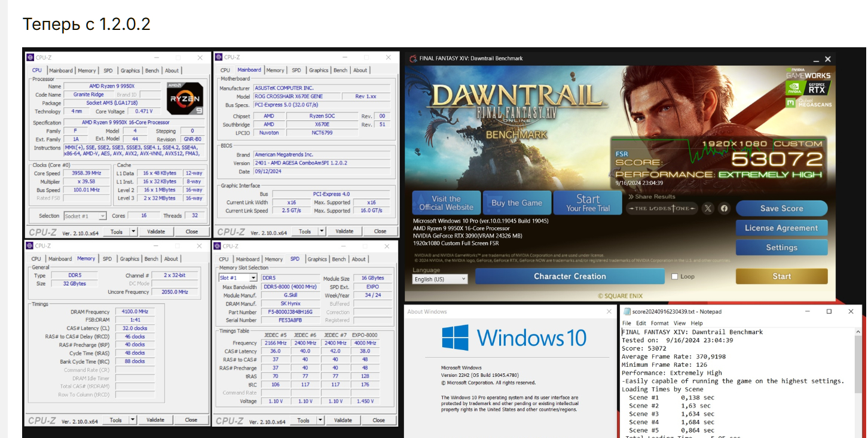Click the Buy the Game button
This screenshot has height=438, width=868.
[x=516, y=203]
